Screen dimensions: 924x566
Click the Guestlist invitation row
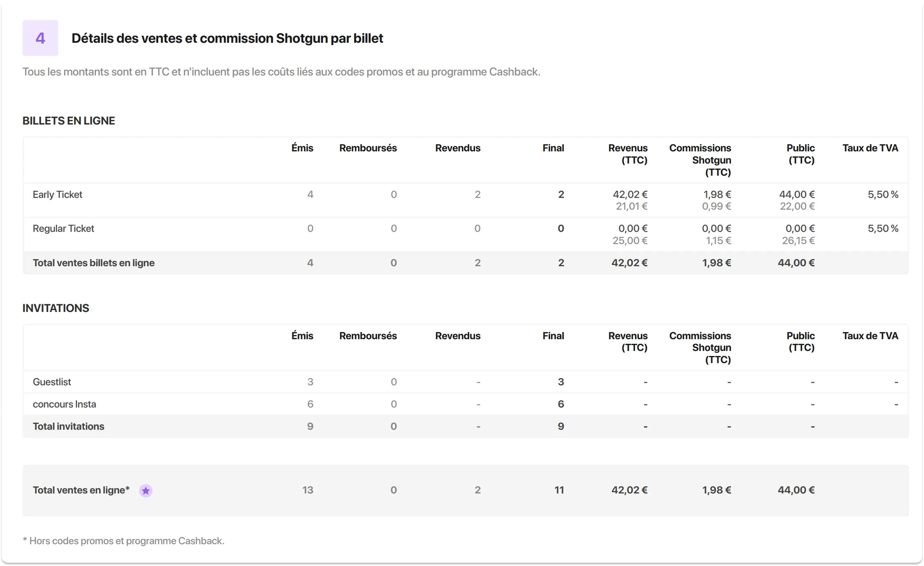coord(465,382)
